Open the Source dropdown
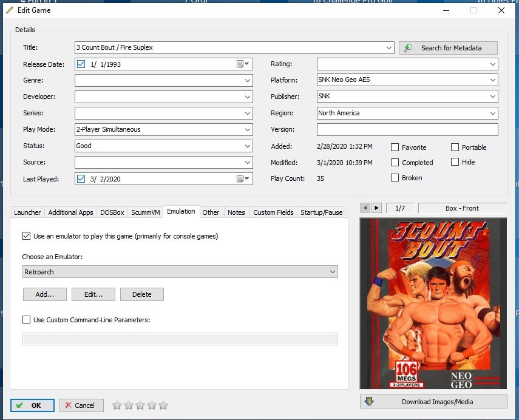The image size is (519, 420). point(248,162)
